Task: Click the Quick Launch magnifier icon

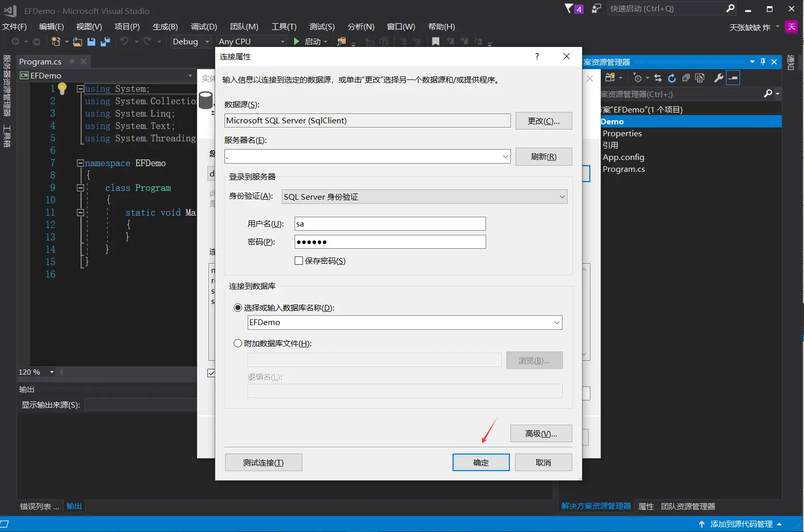Action: click(730, 8)
